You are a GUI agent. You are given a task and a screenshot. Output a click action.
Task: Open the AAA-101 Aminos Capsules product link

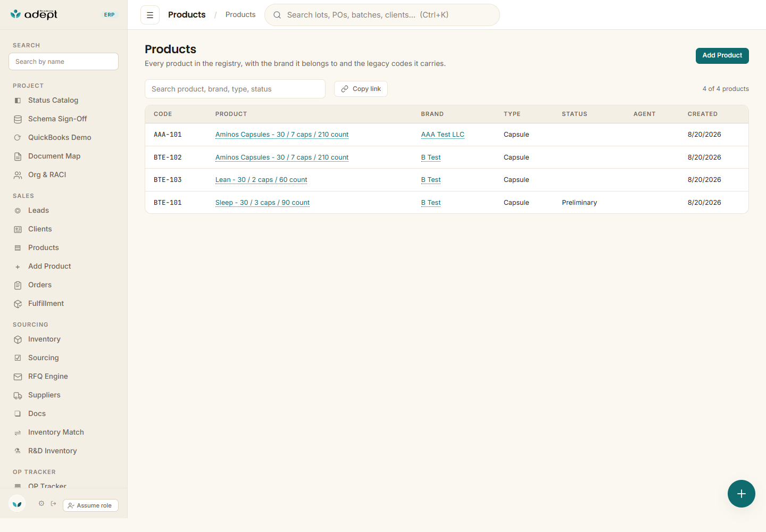pyautogui.click(x=282, y=135)
